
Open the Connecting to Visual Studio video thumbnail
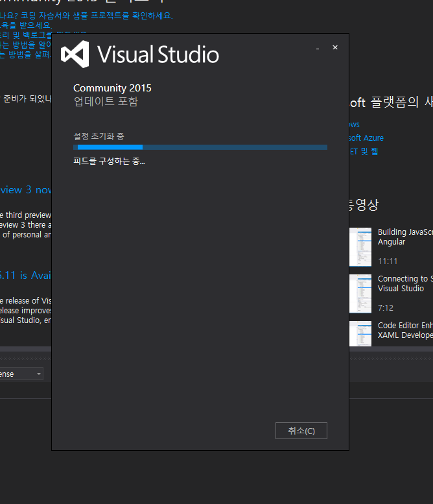pos(360,293)
